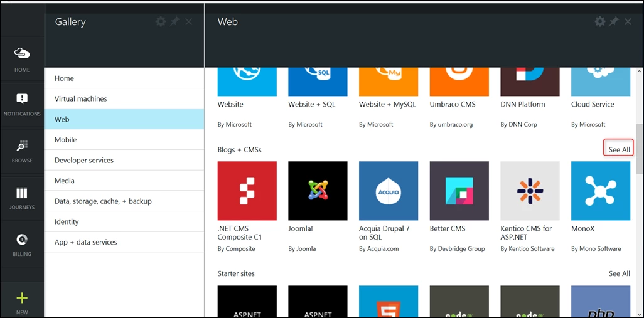This screenshot has width=644, height=318.
Task: Select the Identity category
Action: coord(124,221)
